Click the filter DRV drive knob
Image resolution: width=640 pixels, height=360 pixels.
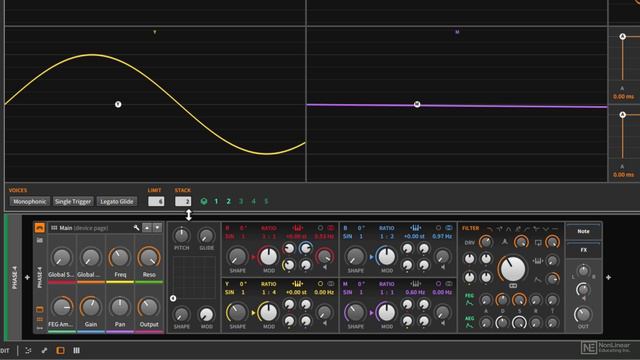tap(486, 242)
